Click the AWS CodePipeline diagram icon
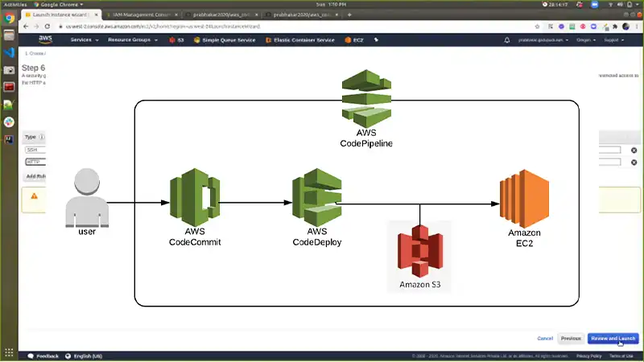This screenshot has width=644, height=362. 366,98
